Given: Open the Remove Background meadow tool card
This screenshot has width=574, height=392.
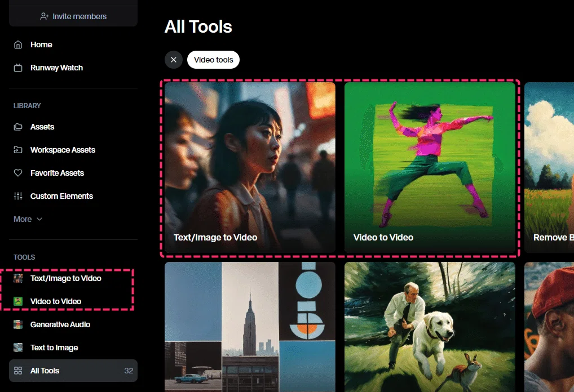Looking at the screenshot, I should click(x=549, y=167).
